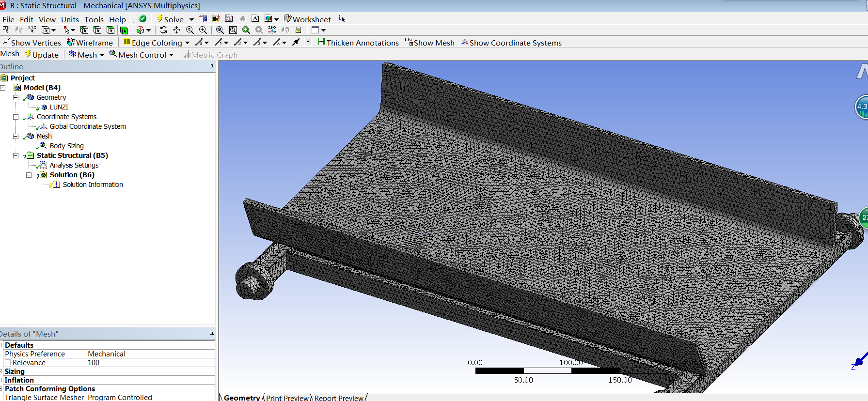Click the Rotate view tool icon
Image resolution: width=868 pixels, height=401 pixels.
tap(163, 30)
